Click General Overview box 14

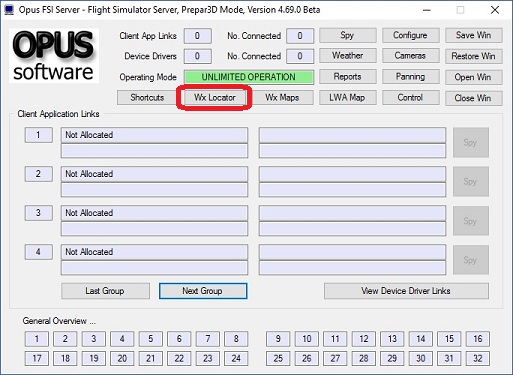pos(421,339)
